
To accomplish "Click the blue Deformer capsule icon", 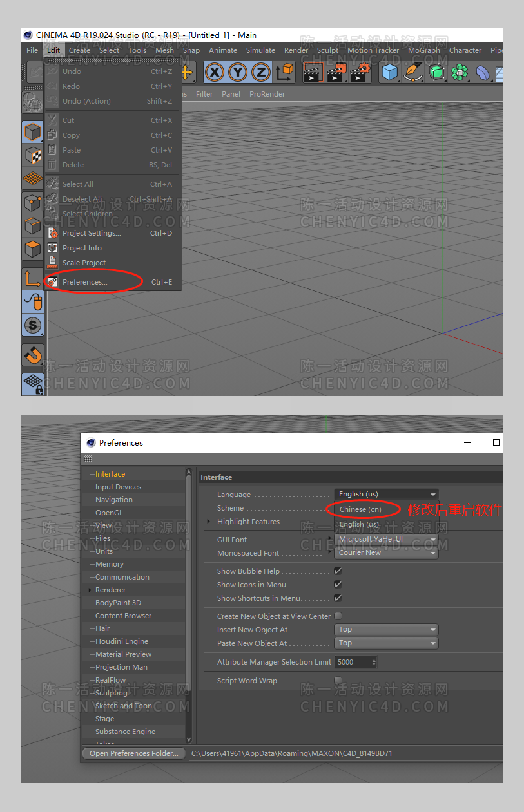I will pyautogui.click(x=483, y=72).
